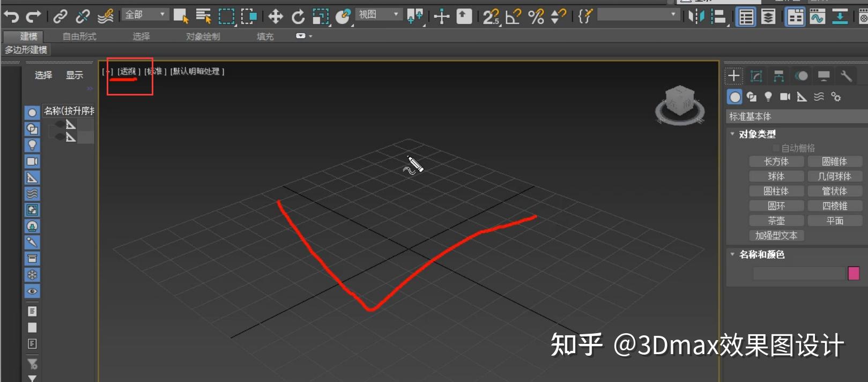Click the pink object color swatch
The width and height of the screenshot is (868, 382).
[x=854, y=273]
